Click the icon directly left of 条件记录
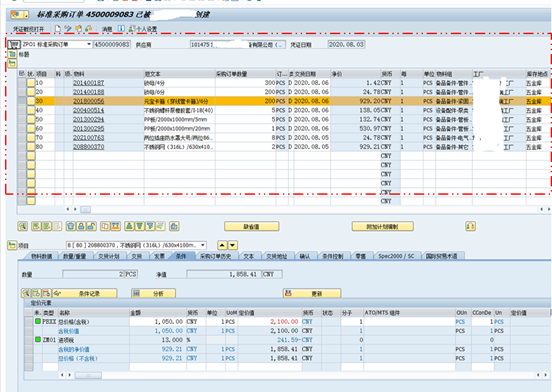This screenshot has width=552, height=392. pyautogui.click(x=46, y=293)
